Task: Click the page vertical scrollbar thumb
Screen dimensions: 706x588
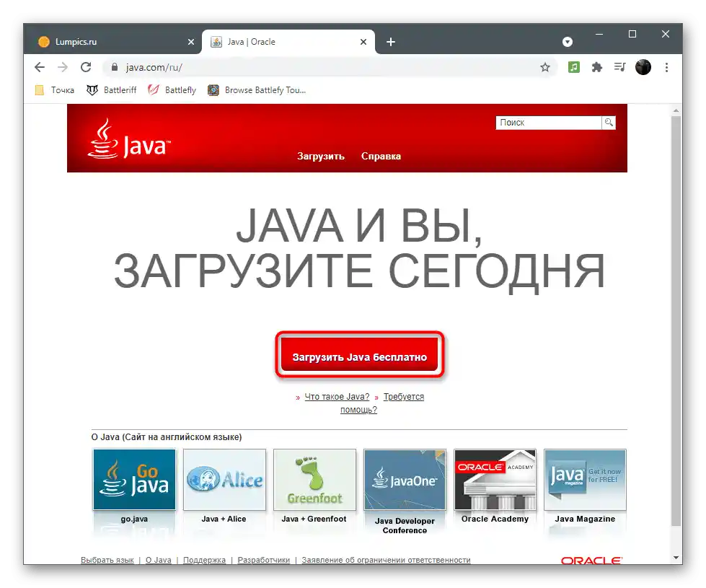Action: (x=676, y=321)
